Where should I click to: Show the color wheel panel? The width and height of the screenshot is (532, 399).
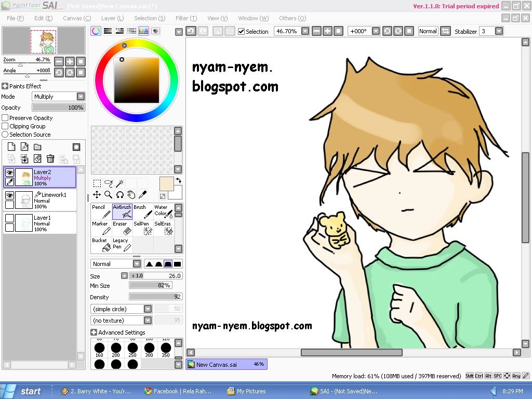[96, 31]
